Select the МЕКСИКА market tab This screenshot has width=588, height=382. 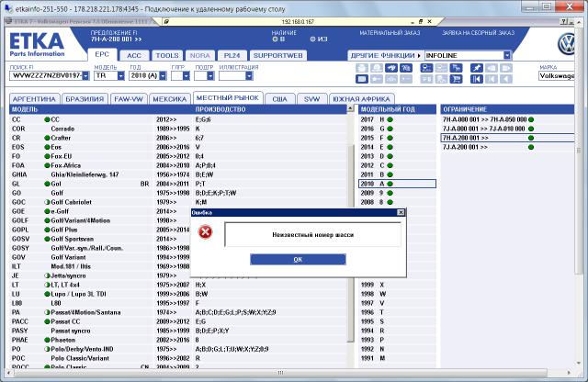click(x=169, y=99)
